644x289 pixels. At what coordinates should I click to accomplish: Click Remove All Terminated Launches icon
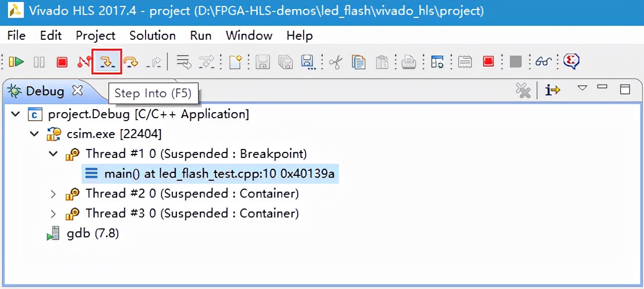coord(523,90)
